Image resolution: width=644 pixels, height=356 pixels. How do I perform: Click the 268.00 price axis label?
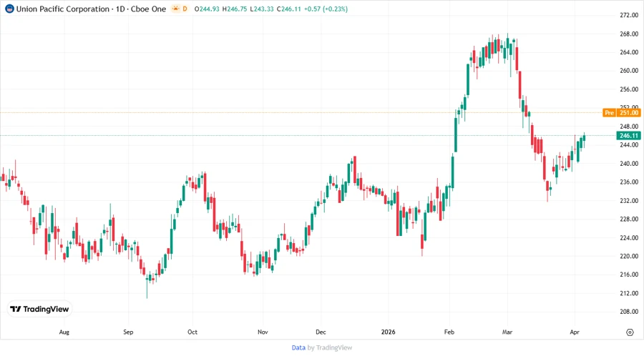point(629,34)
